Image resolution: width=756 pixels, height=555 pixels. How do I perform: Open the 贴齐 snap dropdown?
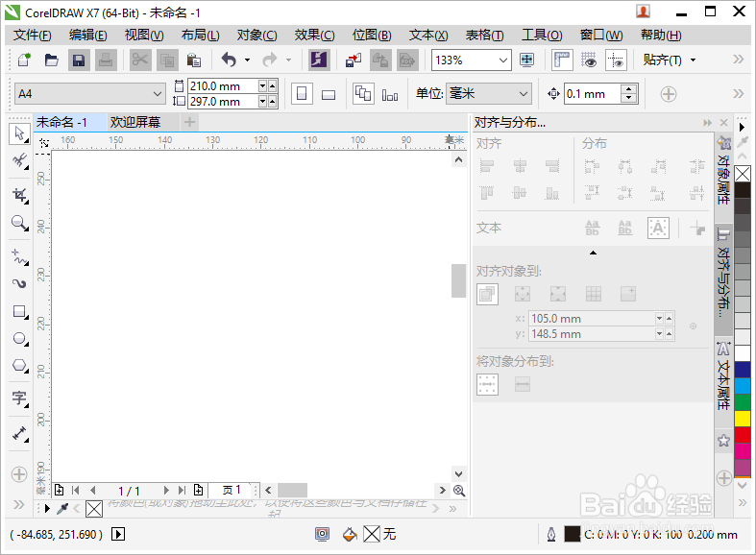(693, 60)
